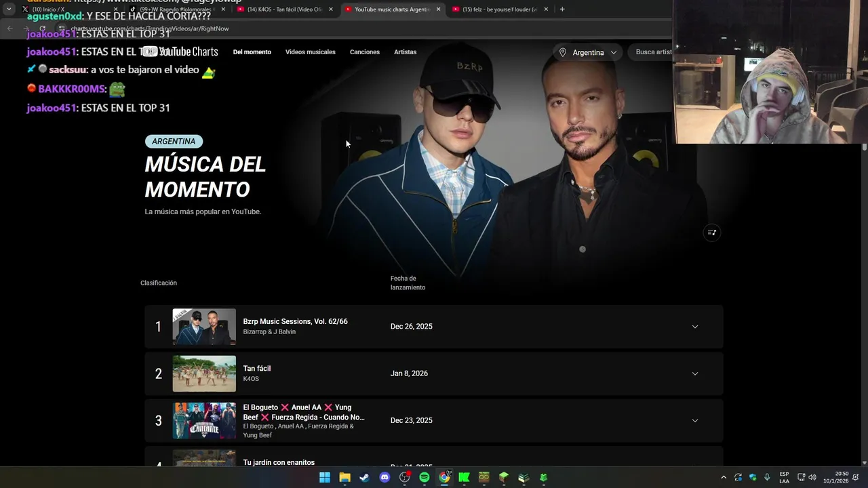
Task: Switch to the Rageylo TikTok browser tab
Action: [x=178, y=9]
